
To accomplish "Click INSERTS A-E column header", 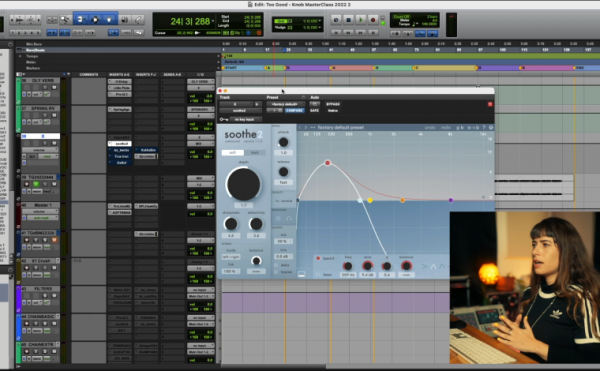I will (x=119, y=75).
